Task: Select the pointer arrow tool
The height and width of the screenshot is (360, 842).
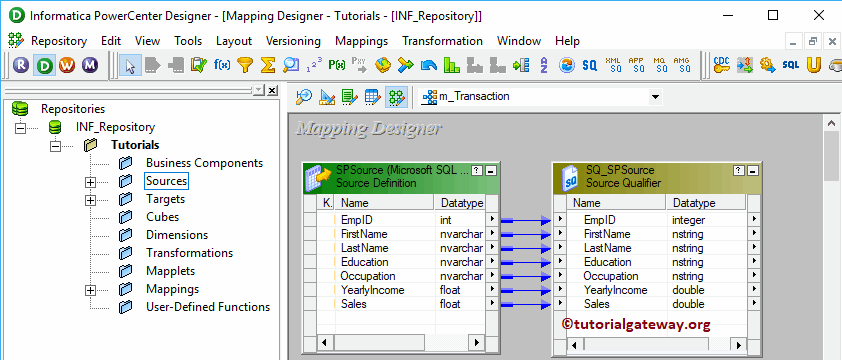Action: coord(130,66)
